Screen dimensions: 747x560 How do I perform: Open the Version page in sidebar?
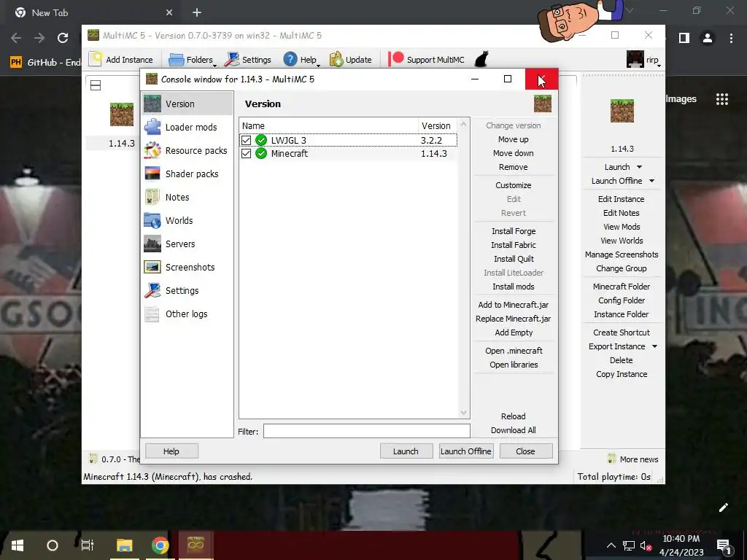pos(187,104)
